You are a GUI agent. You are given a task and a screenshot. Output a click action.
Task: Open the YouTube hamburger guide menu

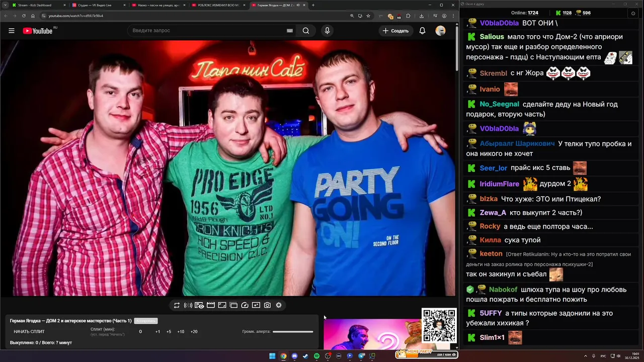(x=11, y=31)
